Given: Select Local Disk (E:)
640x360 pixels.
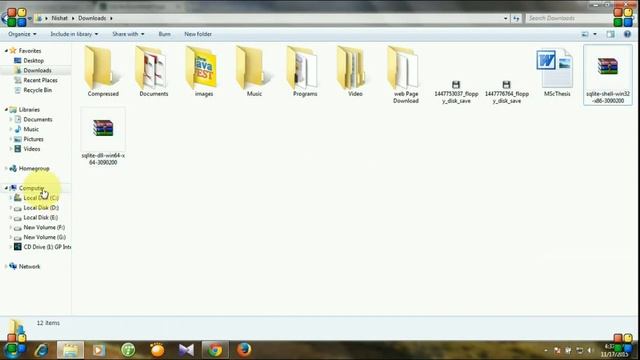Looking at the screenshot, I should tap(40, 217).
